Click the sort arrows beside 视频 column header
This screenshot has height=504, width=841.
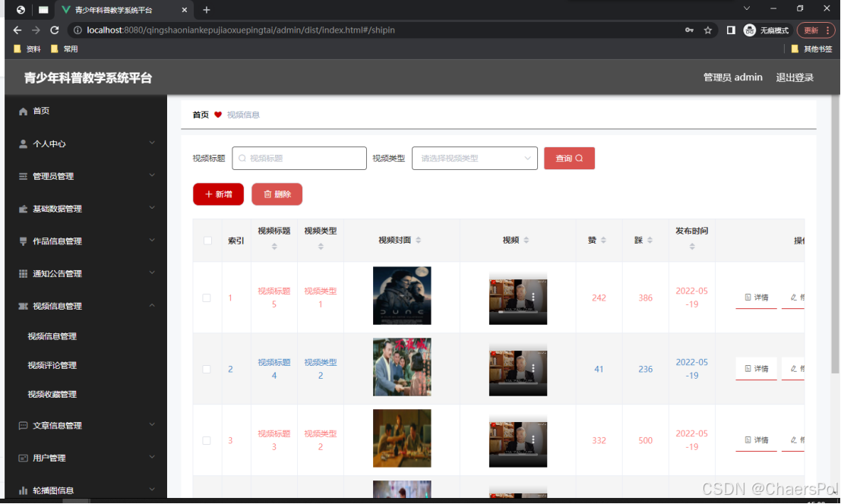click(526, 240)
